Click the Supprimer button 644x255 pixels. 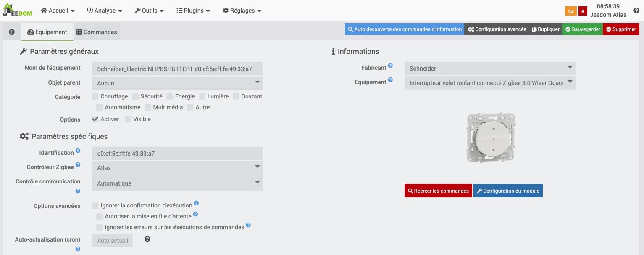[x=621, y=29]
